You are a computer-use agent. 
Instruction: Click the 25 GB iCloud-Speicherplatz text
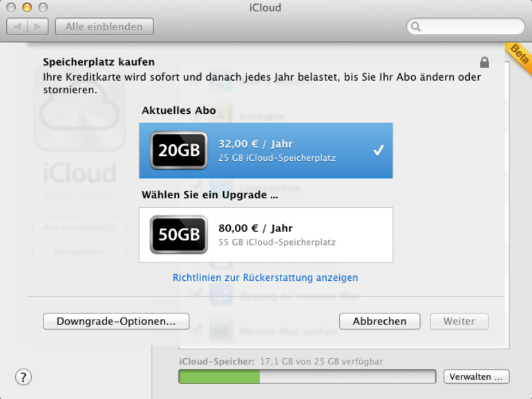click(x=277, y=158)
